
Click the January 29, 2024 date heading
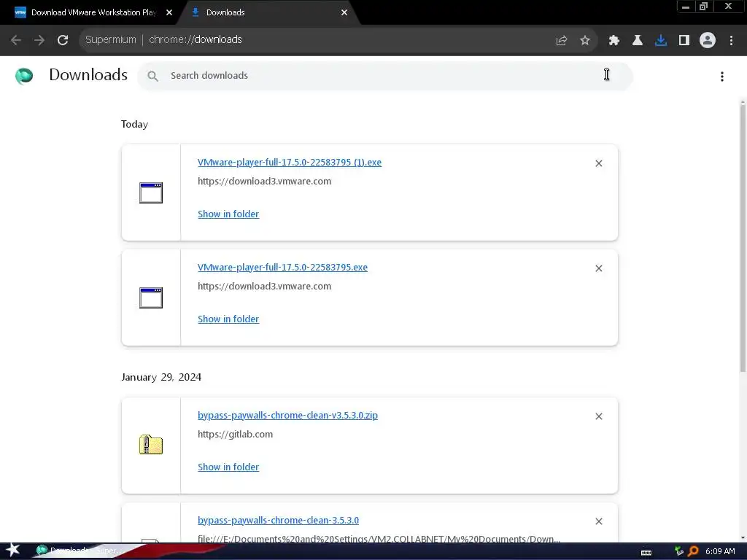(161, 377)
